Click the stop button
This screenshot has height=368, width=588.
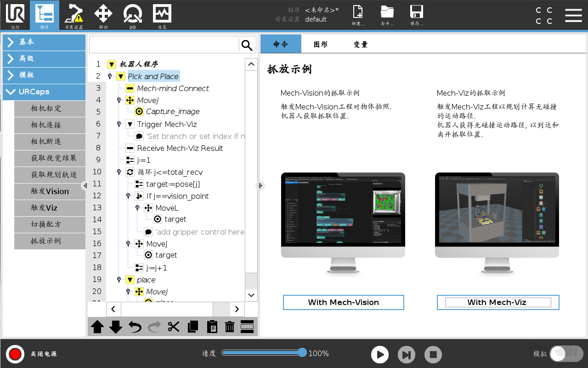pos(433,355)
